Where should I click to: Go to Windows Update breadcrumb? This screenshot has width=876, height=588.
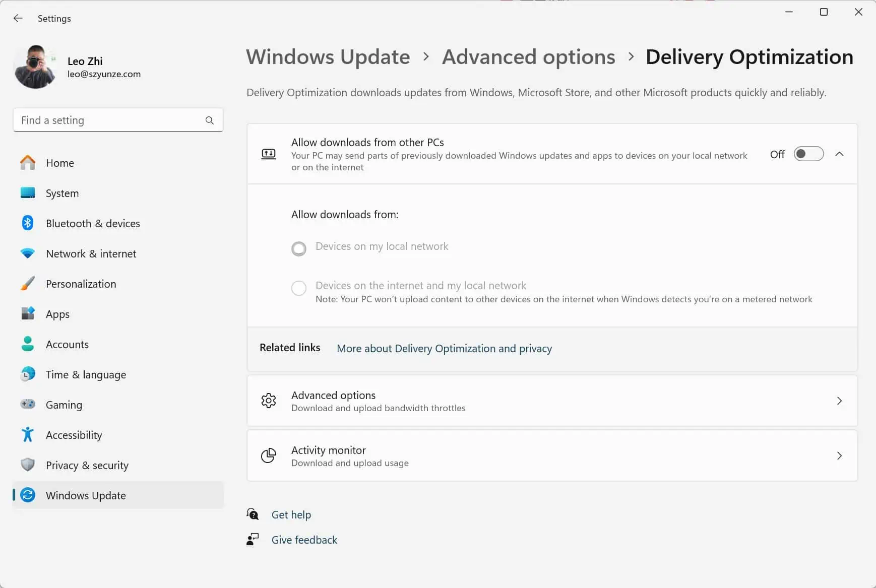click(x=328, y=57)
